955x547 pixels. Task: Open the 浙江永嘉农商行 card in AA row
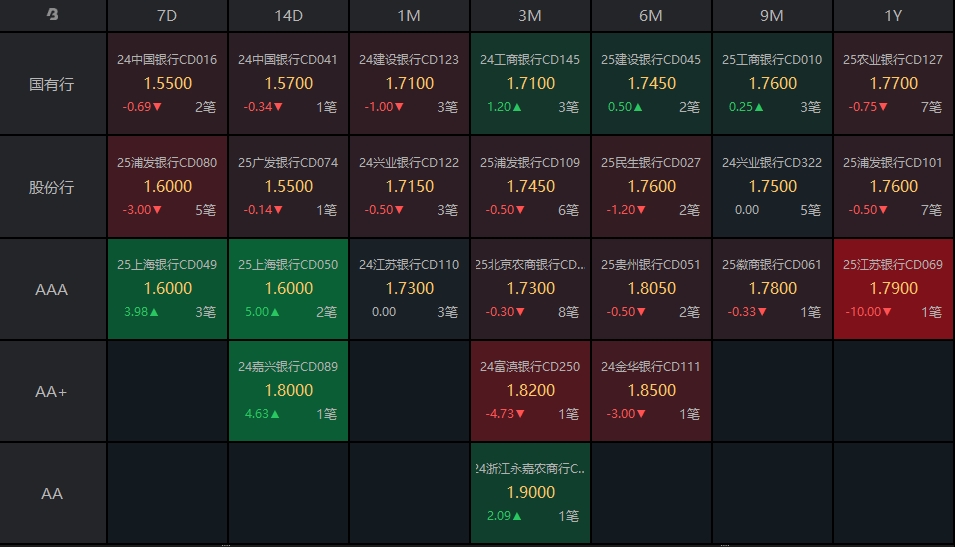pos(530,493)
